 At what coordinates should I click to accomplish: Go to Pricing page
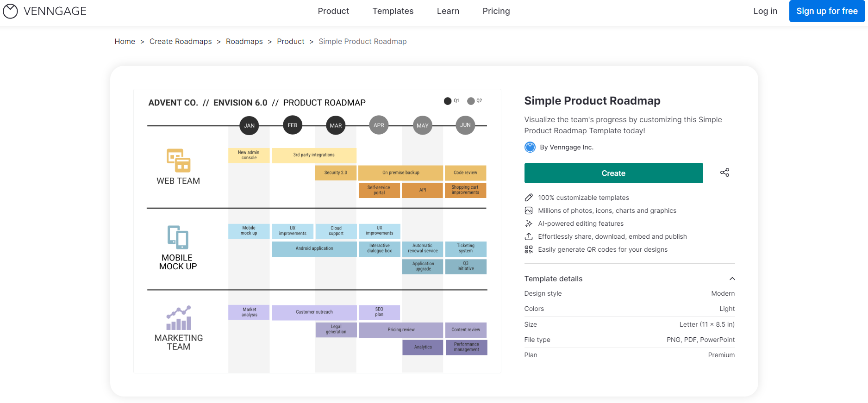click(496, 11)
